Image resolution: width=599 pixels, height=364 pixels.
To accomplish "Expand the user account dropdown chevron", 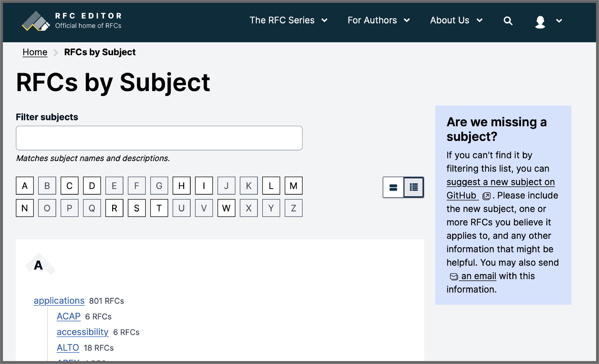I will pyautogui.click(x=559, y=21).
